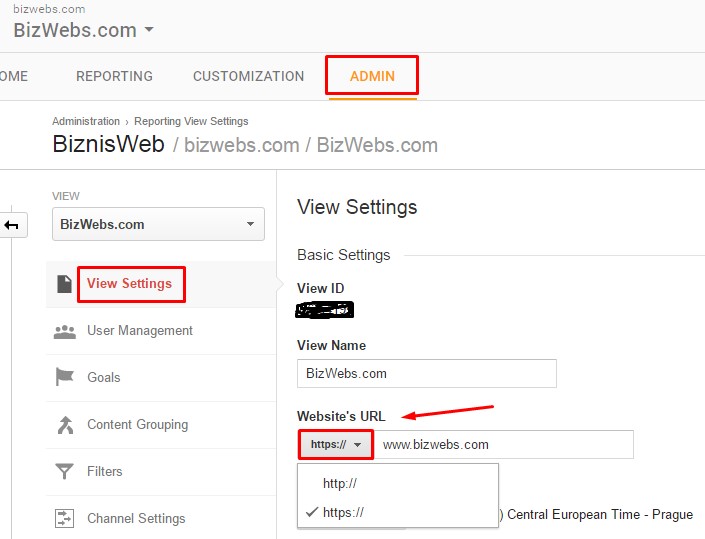Click the redacted View ID value
705x539 pixels.
325,310
